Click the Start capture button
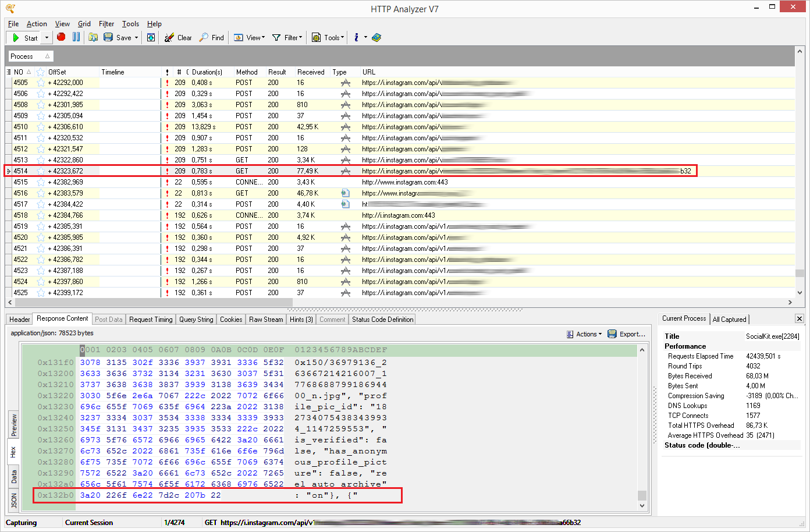810x532 pixels. 24,38
